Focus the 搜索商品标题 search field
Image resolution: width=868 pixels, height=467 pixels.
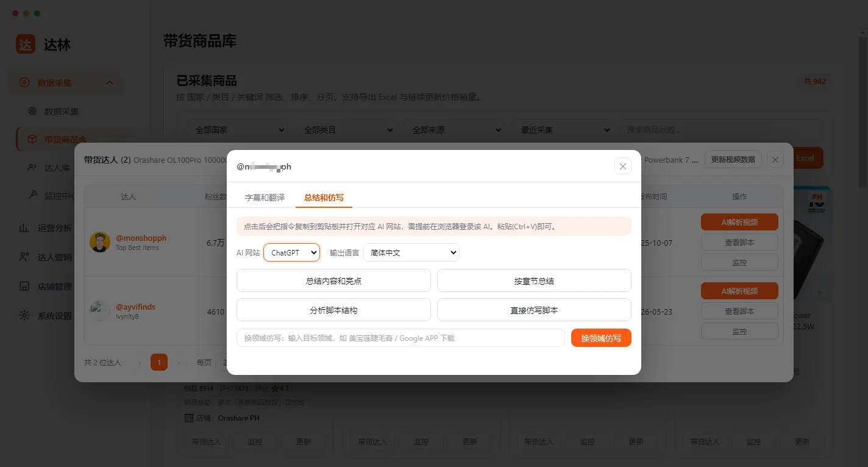coord(721,130)
